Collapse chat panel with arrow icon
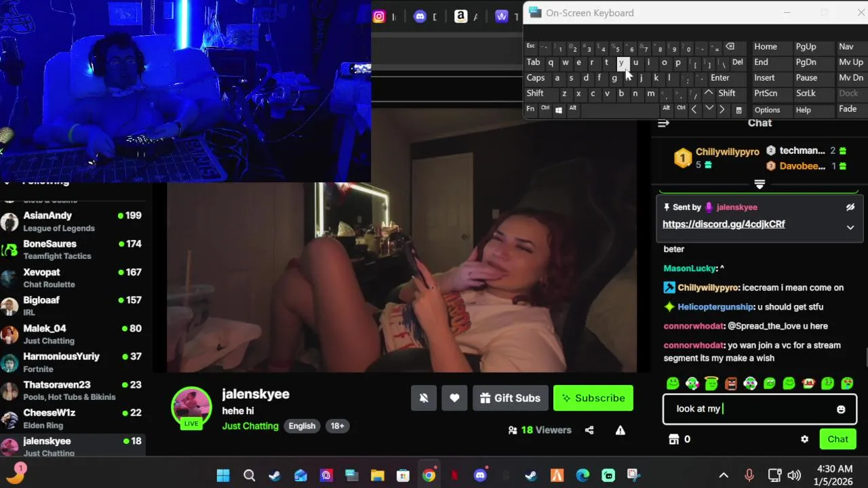The height and width of the screenshot is (488, 868). coord(663,123)
